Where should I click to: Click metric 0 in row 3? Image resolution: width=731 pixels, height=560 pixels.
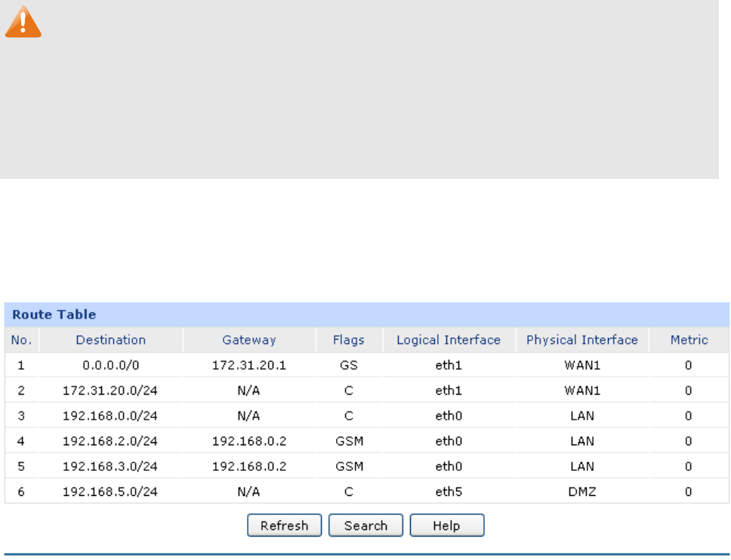[689, 416]
